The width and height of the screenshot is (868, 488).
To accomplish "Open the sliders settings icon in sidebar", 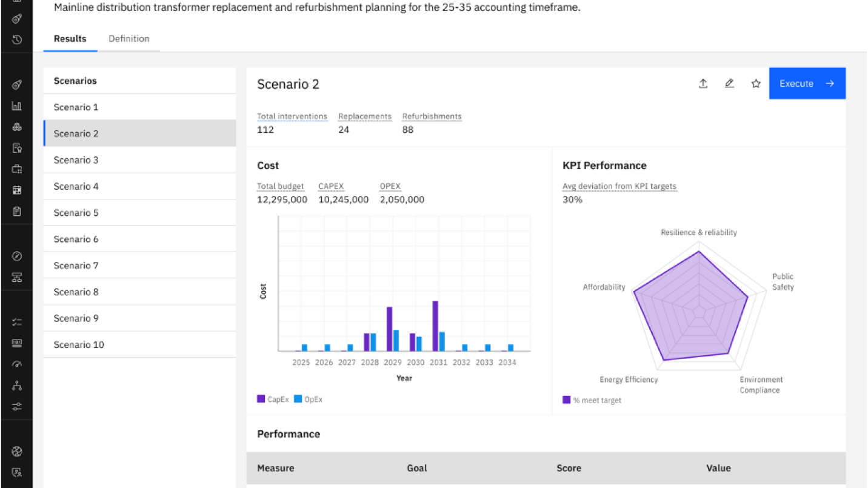I will (17, 406).
